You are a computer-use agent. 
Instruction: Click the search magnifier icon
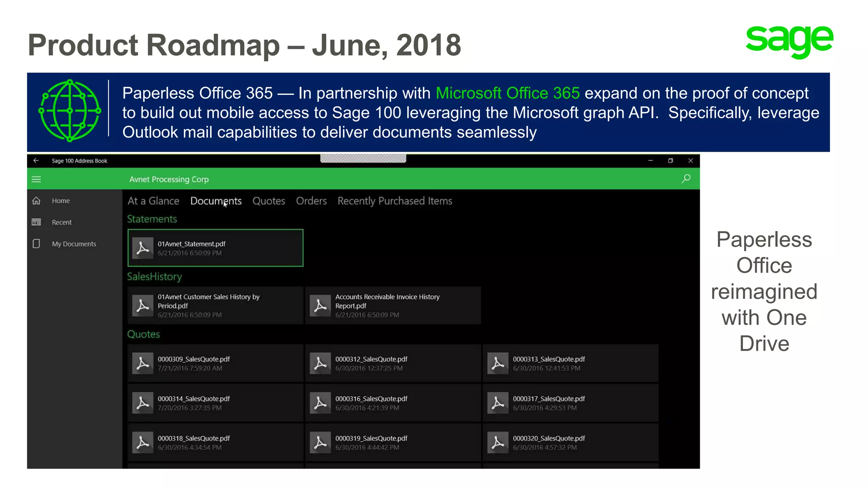click(686, 179)
